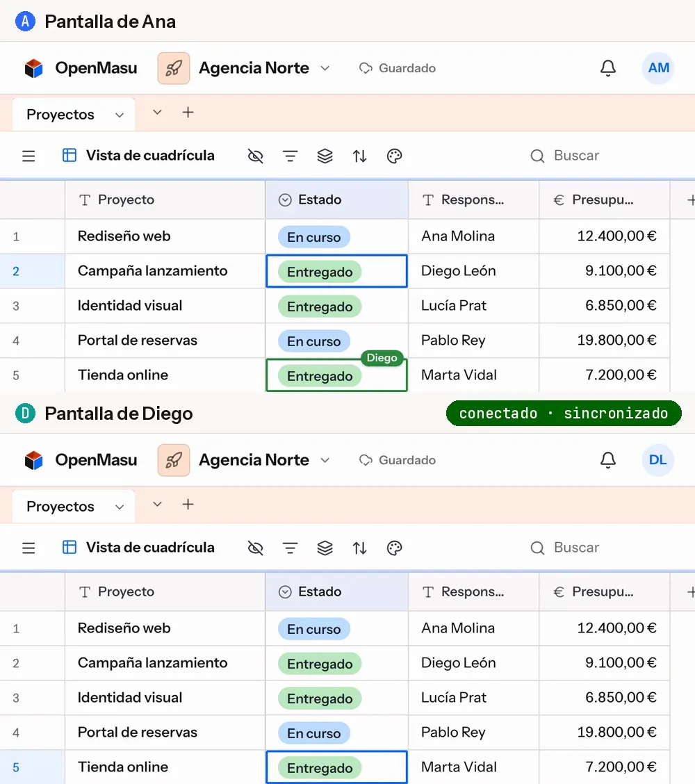Viewport: 695px width, 784px height.
Task: Open group layers icon in Diego's toolbar
Action: coord(325,548)
